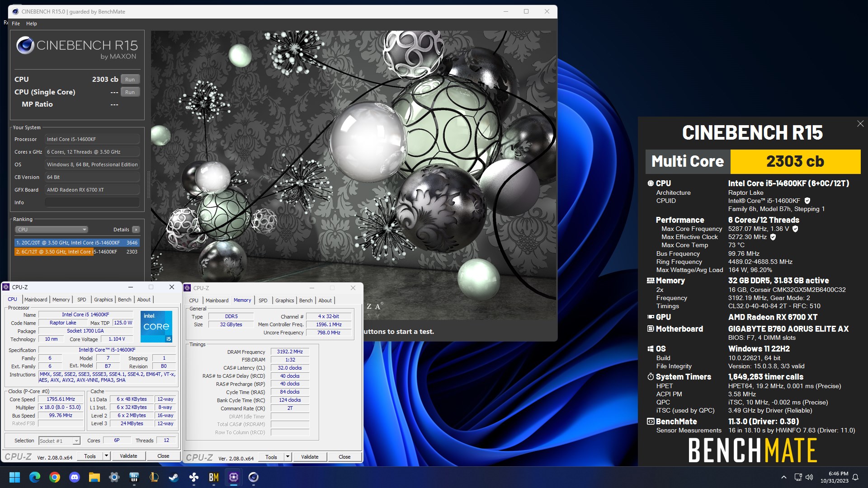Open the Windows Start menu

click(14, 477)
